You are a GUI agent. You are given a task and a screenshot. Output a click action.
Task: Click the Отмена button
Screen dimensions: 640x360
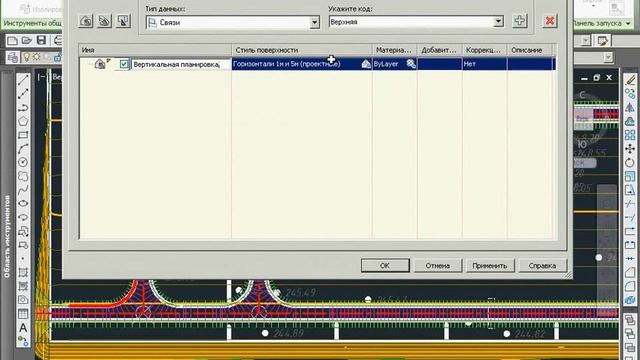pyautogui.click(x=438, y=265)
